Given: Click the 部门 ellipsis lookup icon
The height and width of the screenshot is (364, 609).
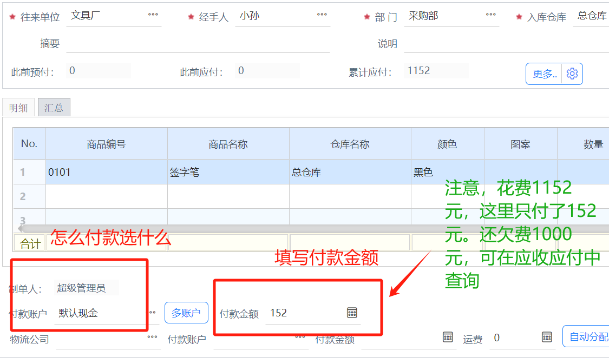Looking at the screenshot, I should click(490, 15).
